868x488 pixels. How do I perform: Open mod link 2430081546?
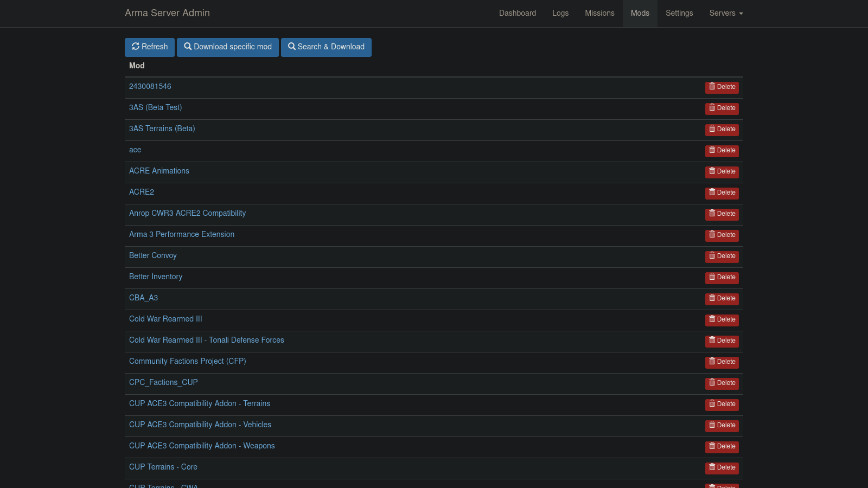[x=150, y=86]
